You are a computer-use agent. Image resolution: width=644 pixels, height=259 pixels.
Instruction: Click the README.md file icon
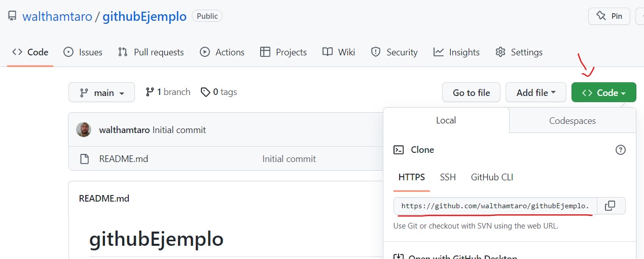click(85, 159)
